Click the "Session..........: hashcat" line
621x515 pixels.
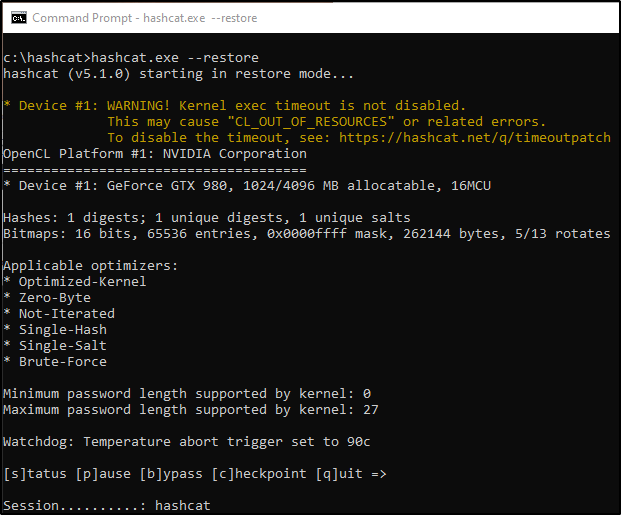[x=107, y=506]
